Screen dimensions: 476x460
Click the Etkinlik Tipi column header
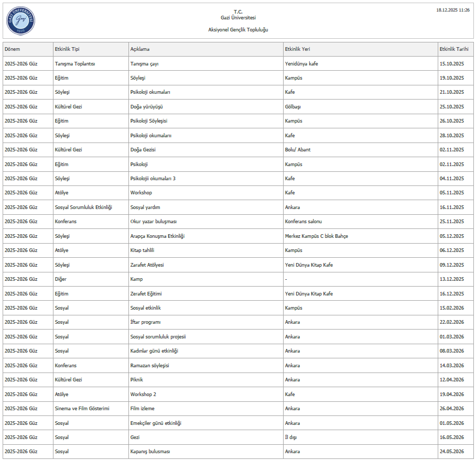[67, 49]
